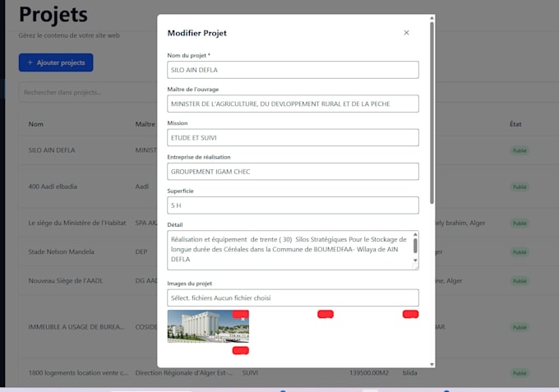559x392 pixels.
Task: Click the Détail textarea scroll up arrow
Action: coord(415,234)
